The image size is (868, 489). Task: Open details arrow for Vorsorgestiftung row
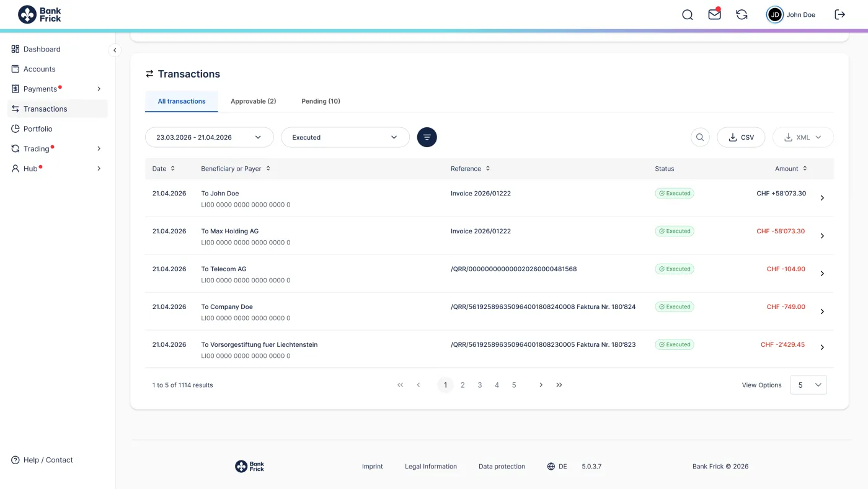[x=822, y=348]
